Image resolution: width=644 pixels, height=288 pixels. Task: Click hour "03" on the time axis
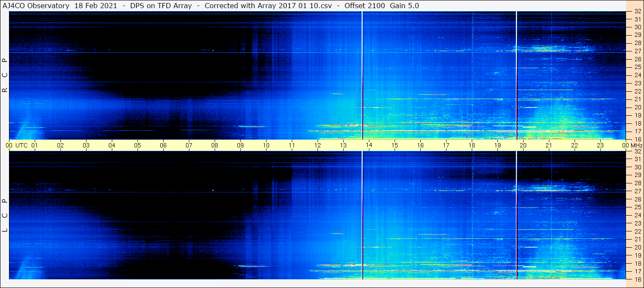click(86, 146)
